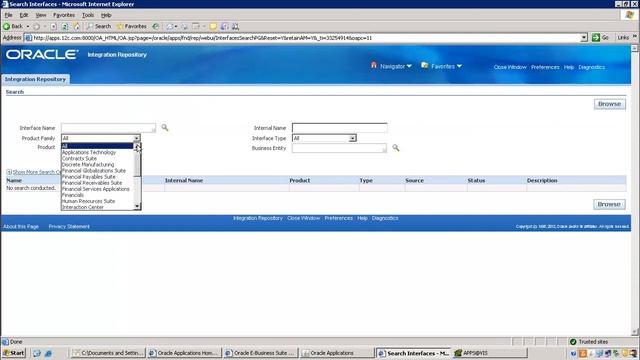
Task: Switch to APPS@VIS taskbar item
Action: pos(490,353)
